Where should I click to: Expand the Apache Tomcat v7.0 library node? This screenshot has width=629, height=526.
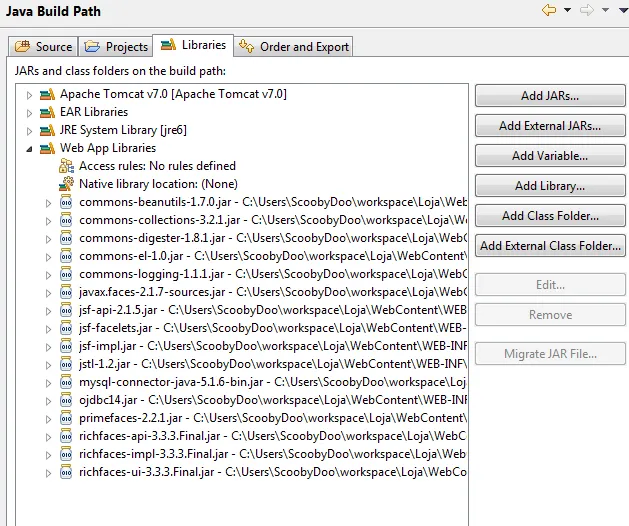(x=29, y=95)
